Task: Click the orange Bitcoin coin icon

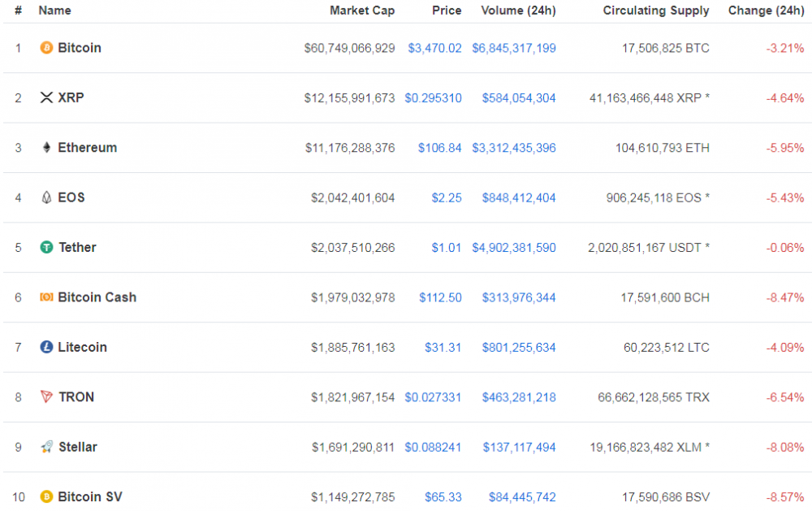Action: click(x=46, y=48)
